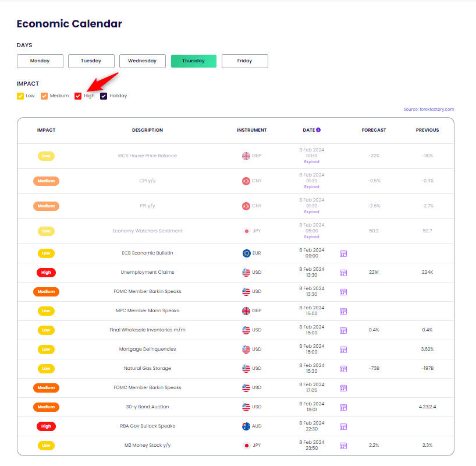Click the GBP flag for RICS House Price Balance
The height and width of the screenshot is (466, 476).
[x=244, y=156]
